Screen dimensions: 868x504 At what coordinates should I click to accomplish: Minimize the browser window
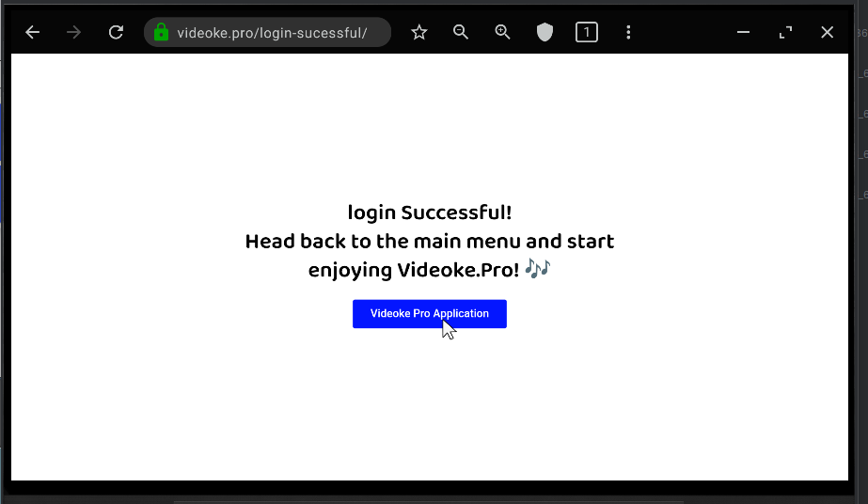point(744,33)
